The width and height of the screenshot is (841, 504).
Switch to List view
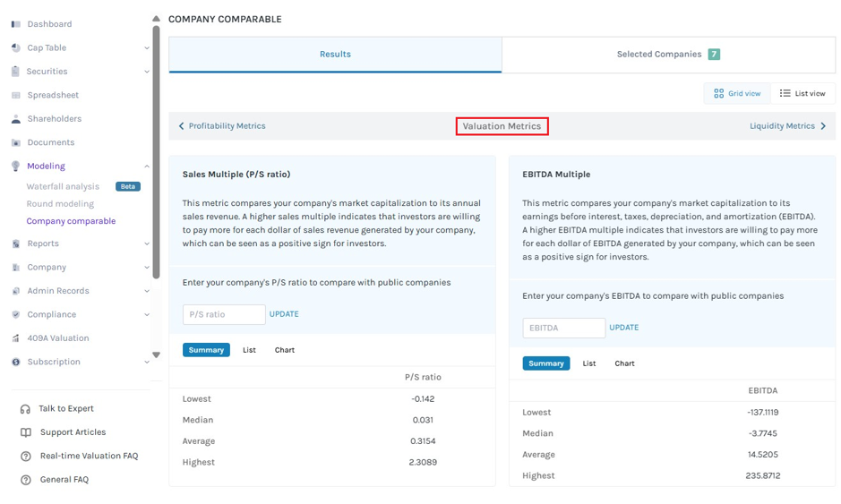pos(802,93)
